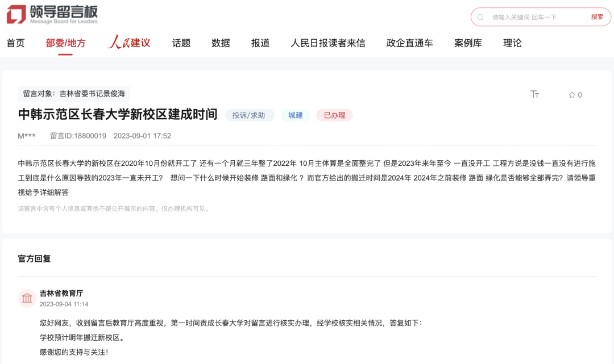
Task: Open the 报道 tab
Action: pyautogui.click(x=260, y=43)
